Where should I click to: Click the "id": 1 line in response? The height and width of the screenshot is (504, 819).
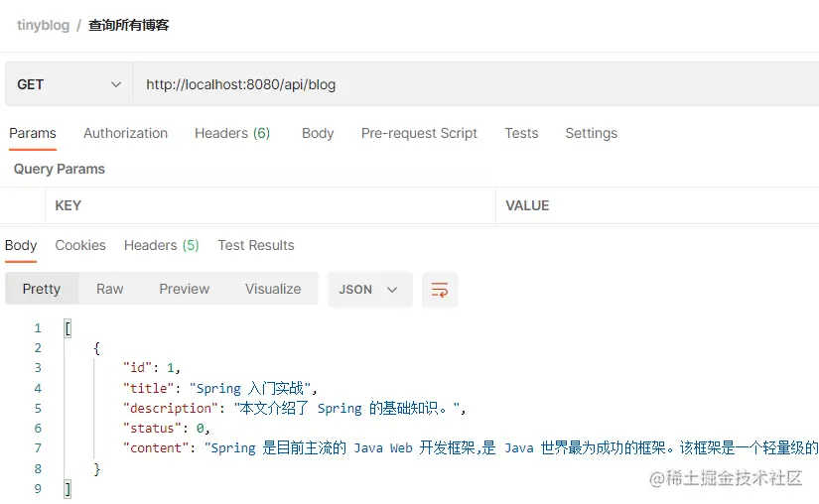click(x=152, y=368)
